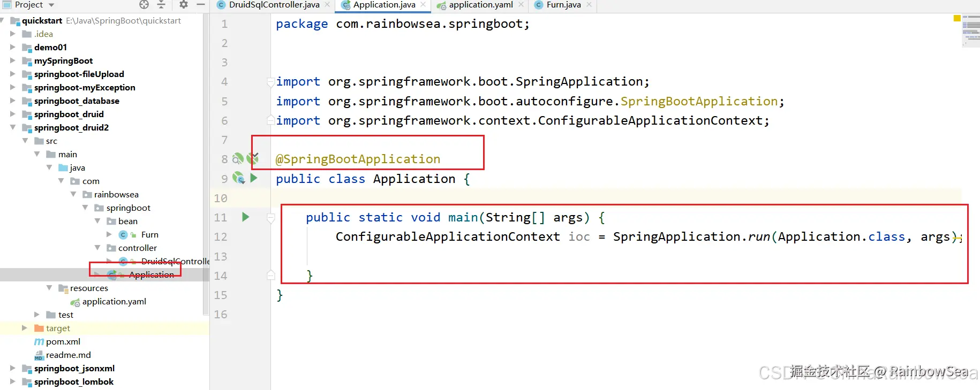
Task: Expand the demo01 module
Action: click(x=13, y=47)
